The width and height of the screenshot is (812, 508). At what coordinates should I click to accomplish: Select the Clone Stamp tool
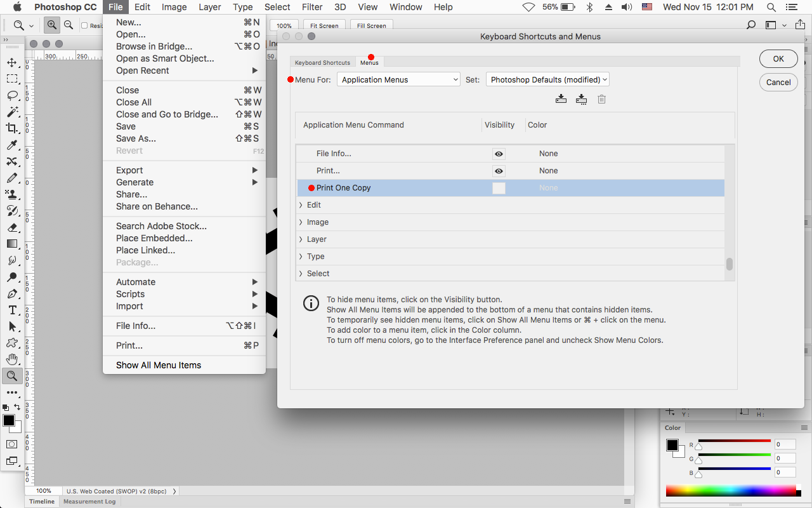point(11,194)
